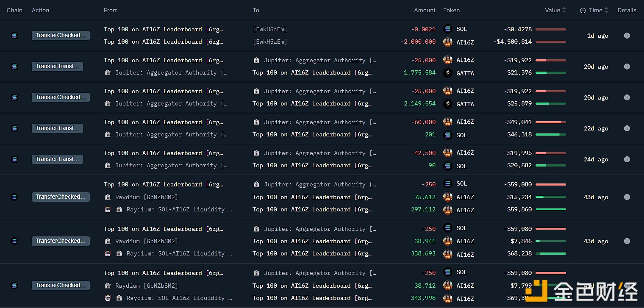Click Solana chain icon in 75,612 AI16Z row
644x308 pixels.
pos(14,197)
